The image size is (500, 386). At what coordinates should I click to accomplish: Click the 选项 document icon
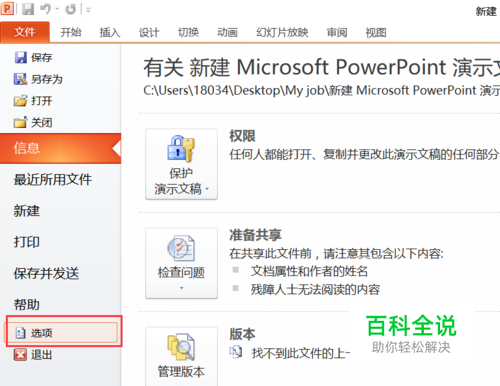click(21, 333)
